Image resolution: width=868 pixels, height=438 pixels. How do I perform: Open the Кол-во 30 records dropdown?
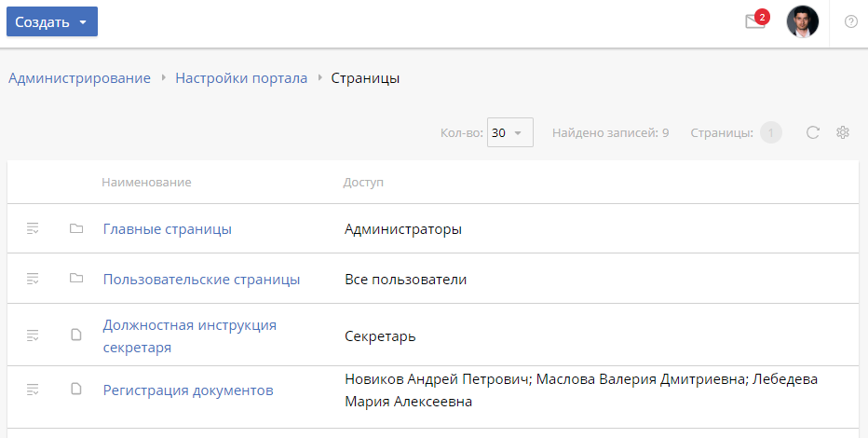(x=509, y=132)
